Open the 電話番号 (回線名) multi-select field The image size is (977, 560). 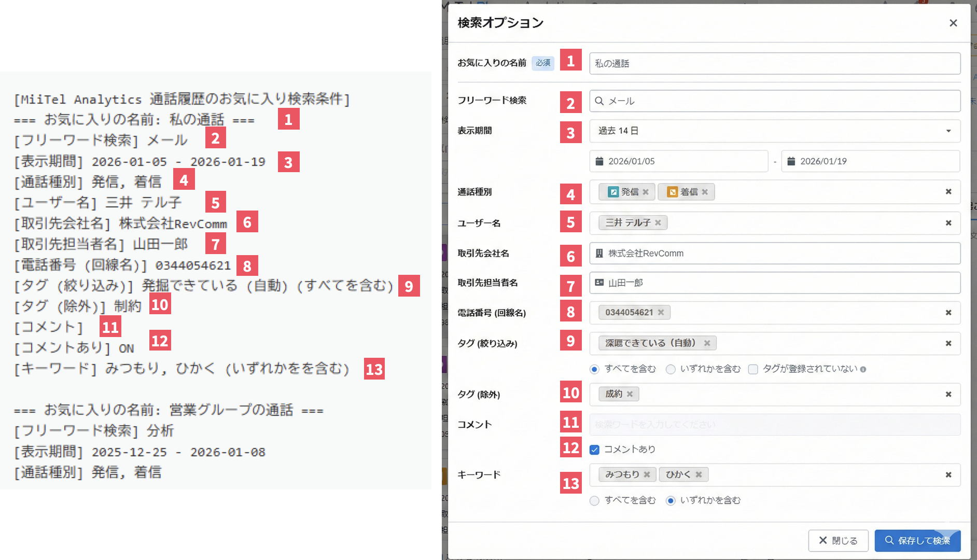click(x=775, y=313)
